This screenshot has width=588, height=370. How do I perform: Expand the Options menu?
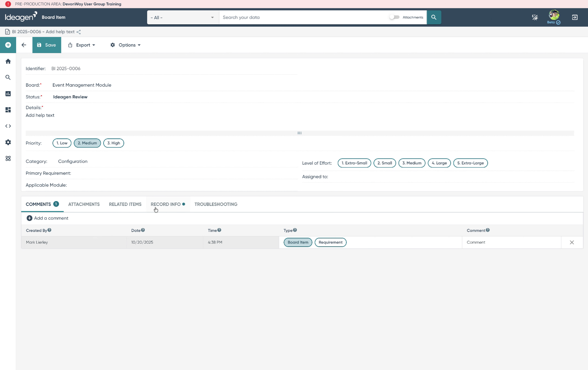125,45
